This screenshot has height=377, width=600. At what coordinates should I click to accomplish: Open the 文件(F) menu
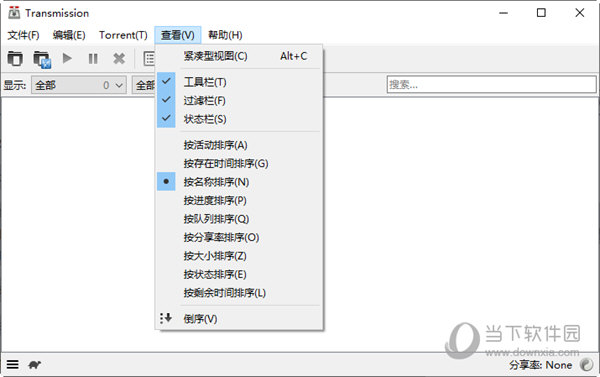tap(23, 35)
